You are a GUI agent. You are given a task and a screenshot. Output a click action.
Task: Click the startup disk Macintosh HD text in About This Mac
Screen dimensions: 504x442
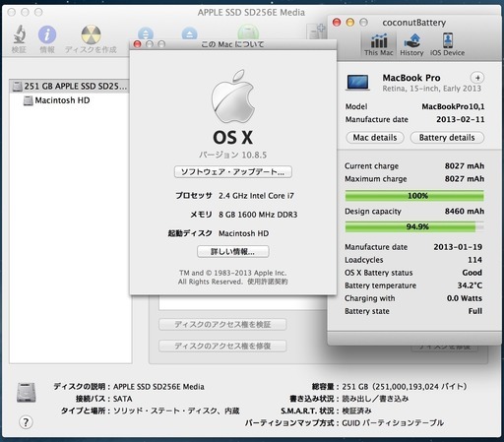(243, 233)
